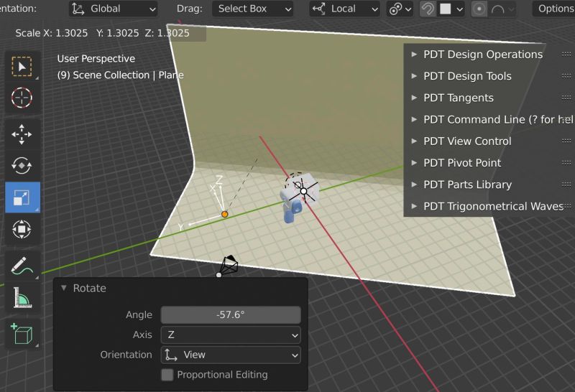Viewport: 575px width, 392px height.
Task: Select the Select Box tool
Action: 22,67
